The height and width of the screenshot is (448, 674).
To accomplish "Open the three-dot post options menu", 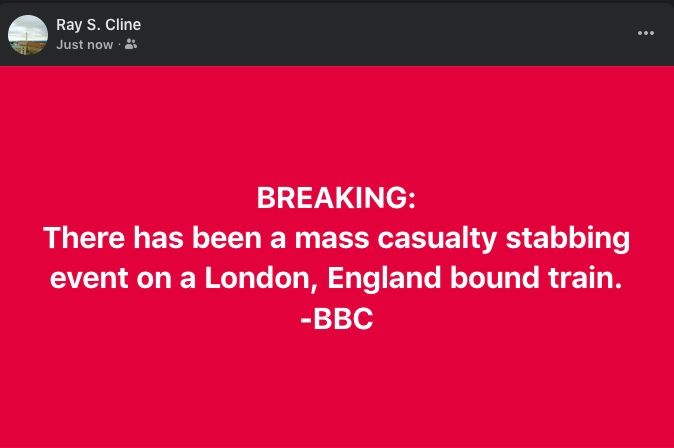I will point(646,33).
